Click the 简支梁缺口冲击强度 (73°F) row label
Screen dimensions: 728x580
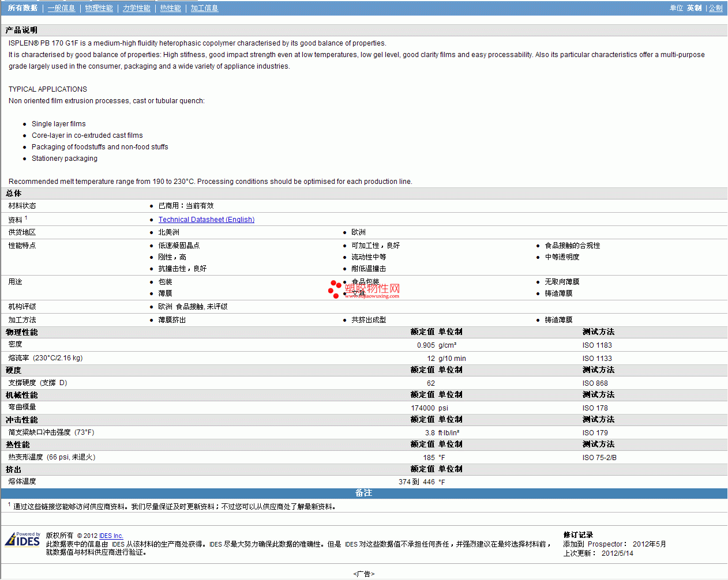tap(51, 432)
